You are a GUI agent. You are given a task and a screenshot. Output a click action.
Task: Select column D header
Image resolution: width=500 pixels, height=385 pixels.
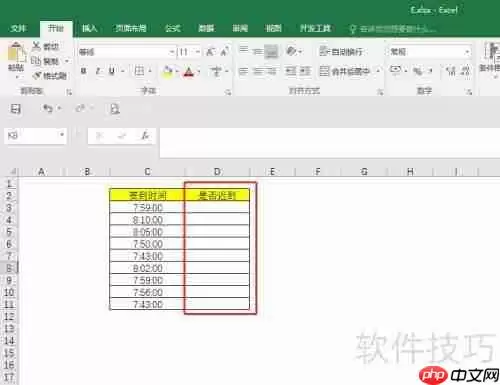click(217, 172)
